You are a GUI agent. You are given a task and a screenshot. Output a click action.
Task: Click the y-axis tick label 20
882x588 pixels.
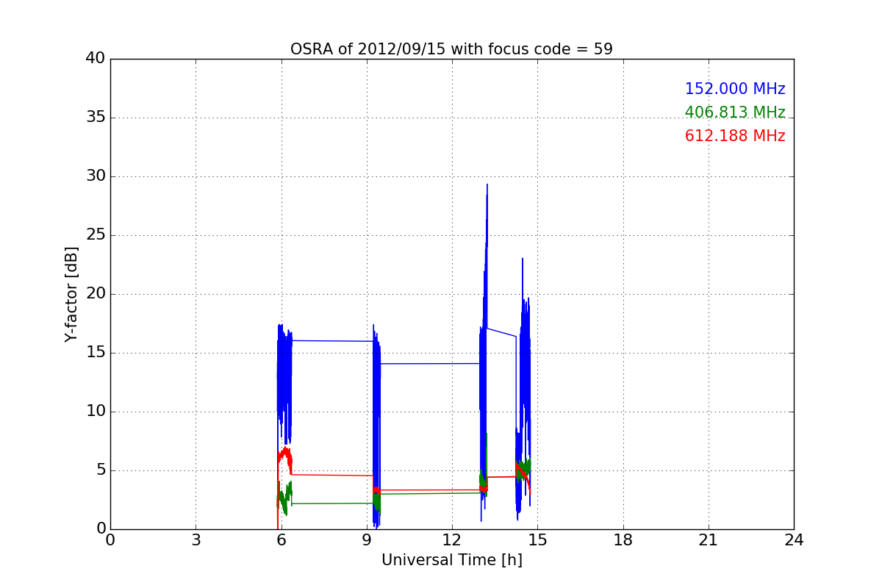[96, 294]
